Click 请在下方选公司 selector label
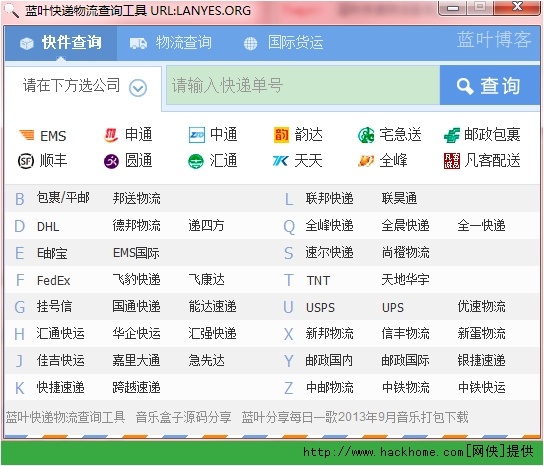Screen dimensions: 544x466 (72, 85)
